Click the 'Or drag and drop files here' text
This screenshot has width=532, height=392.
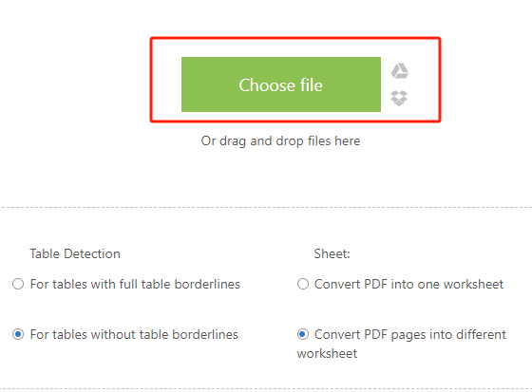pos(280,141)
